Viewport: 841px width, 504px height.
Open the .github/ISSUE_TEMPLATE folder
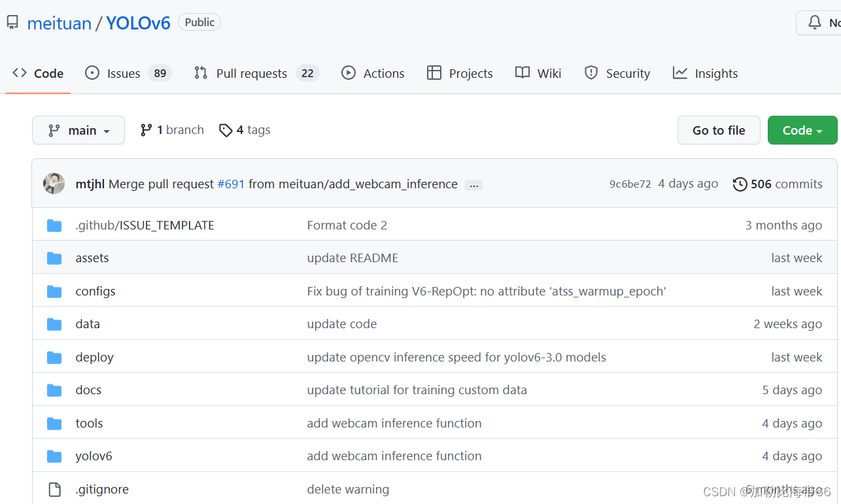point(145,225)
